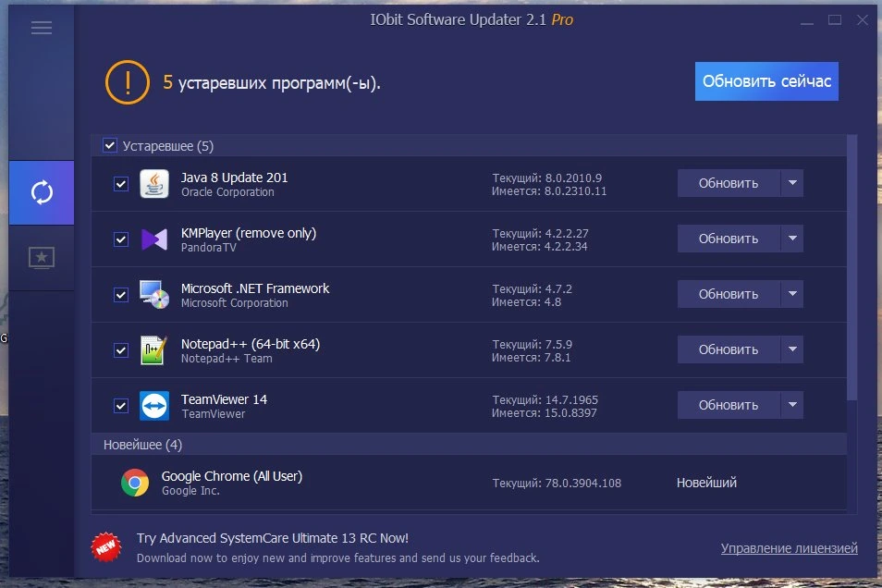Uncheck the KMPlayer checkbox

121,239
